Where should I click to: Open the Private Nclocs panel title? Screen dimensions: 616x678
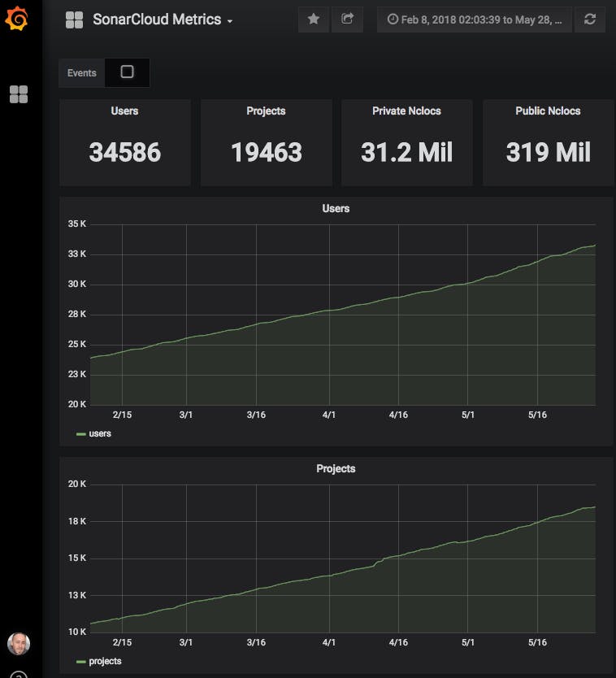coord(407,111)
